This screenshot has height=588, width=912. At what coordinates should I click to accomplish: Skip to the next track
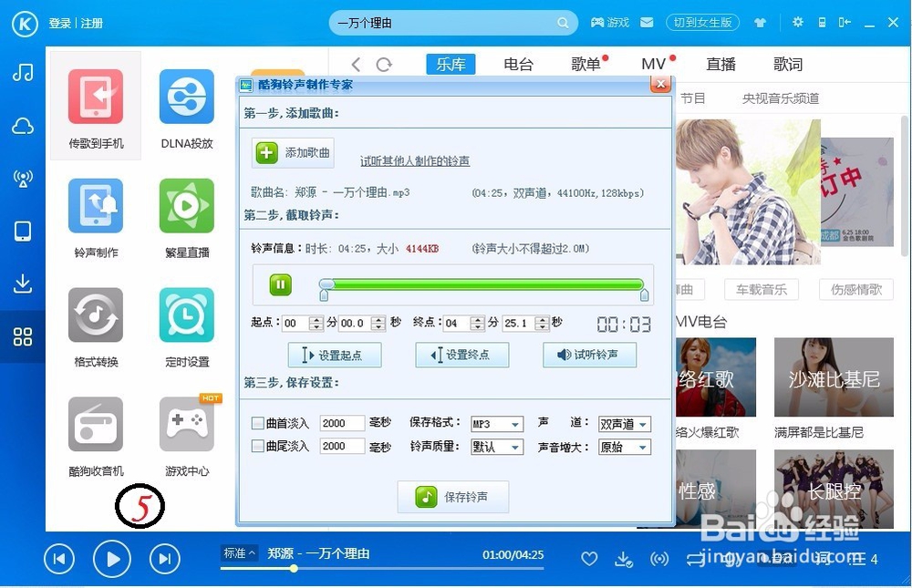[164, 559]
